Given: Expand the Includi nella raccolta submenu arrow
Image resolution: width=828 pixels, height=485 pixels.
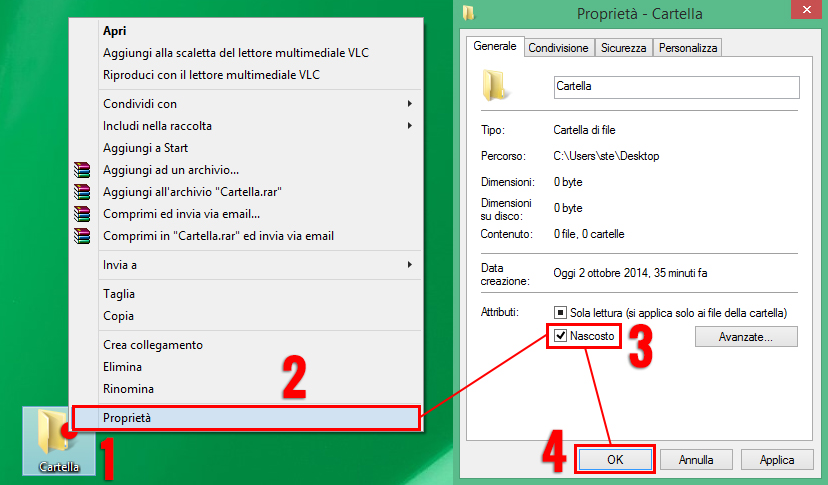Looking at the screenshot, I should 410,126.
